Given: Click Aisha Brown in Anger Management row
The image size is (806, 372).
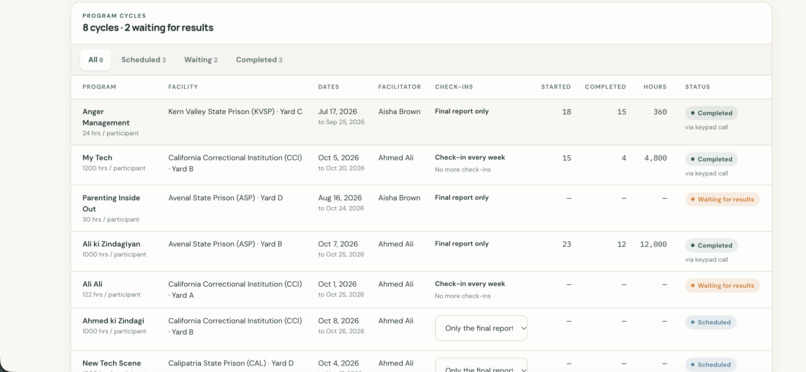Looking at the screenshot, I should (399, 111).
